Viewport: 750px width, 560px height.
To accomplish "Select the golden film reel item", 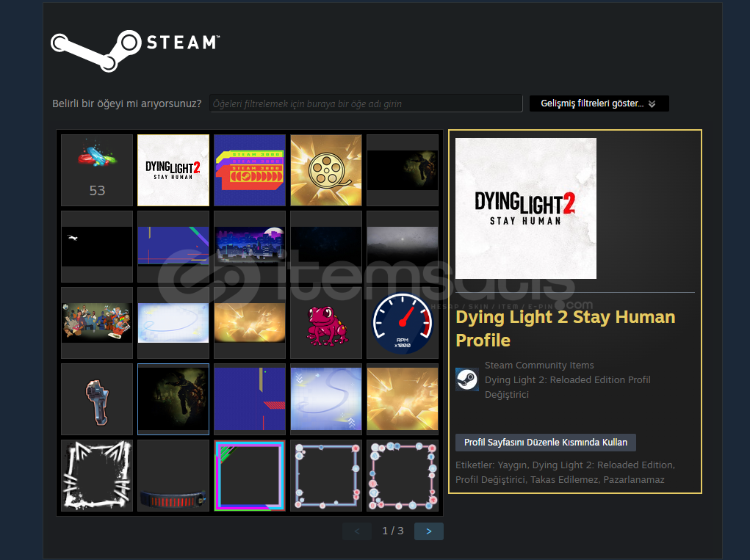I will click(325, 170).
